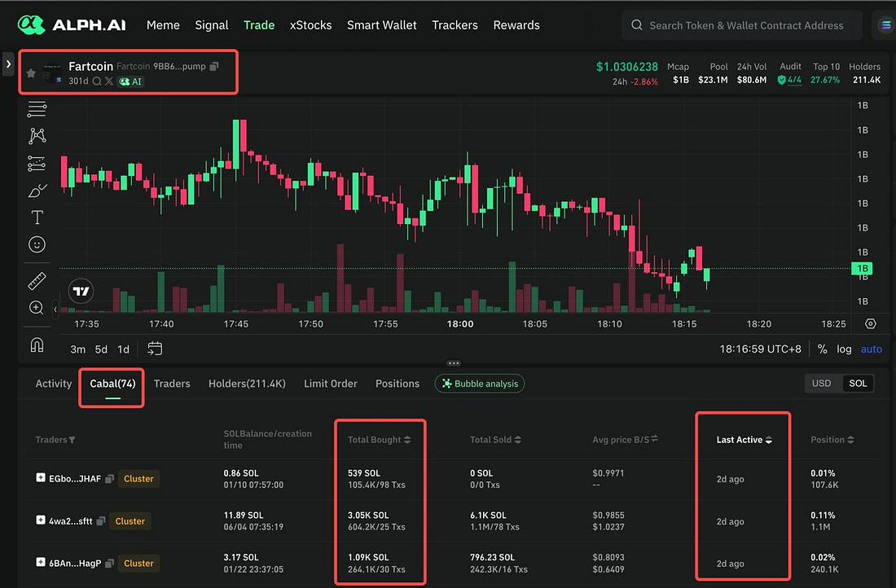Select the Fibonacci/position lines tool
This screenshot has width=896, height=588.
[x=37, y=164]
